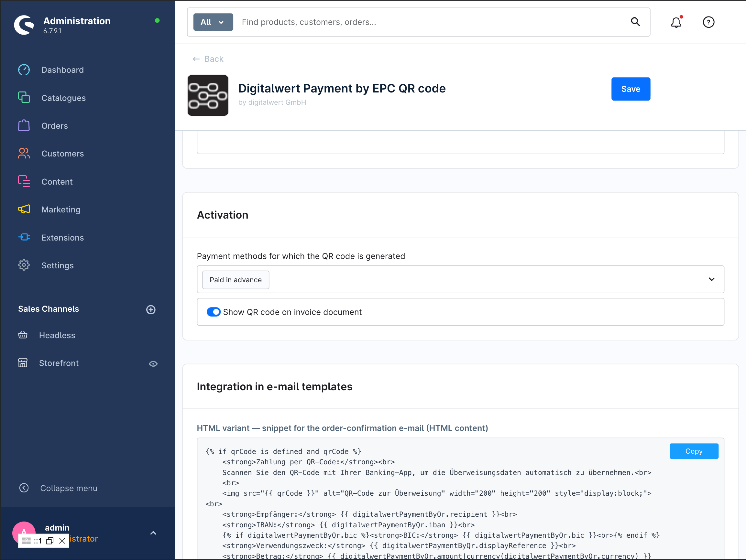Toggle Show QR code on invoice document
Screen dimensions: 746x560
[214, 312]
